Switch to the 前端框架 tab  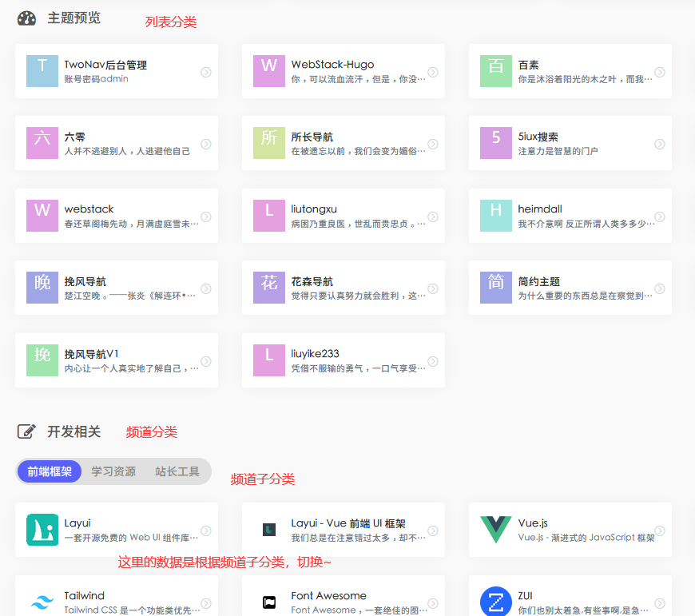[x=50, y=471]
